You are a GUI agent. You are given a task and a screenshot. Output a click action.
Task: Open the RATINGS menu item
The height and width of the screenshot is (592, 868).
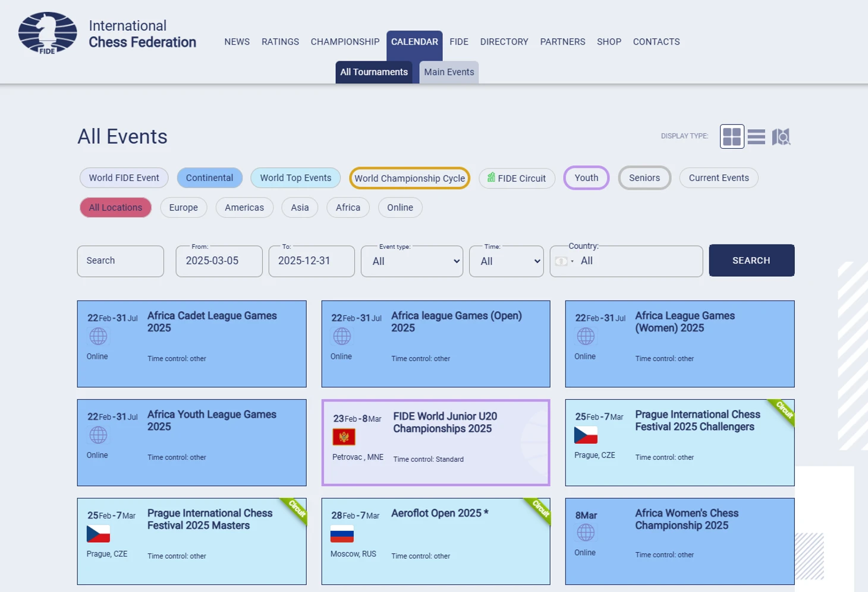[280, 42]
